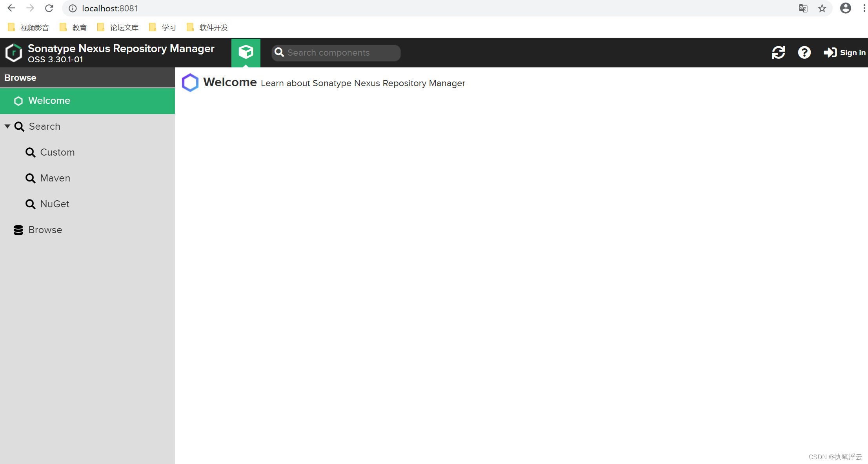Image resolution: width=868 pixels, height=464 pixels.
Task: Collapse the Search tree in left panel
Action: (x=7, y=126)
